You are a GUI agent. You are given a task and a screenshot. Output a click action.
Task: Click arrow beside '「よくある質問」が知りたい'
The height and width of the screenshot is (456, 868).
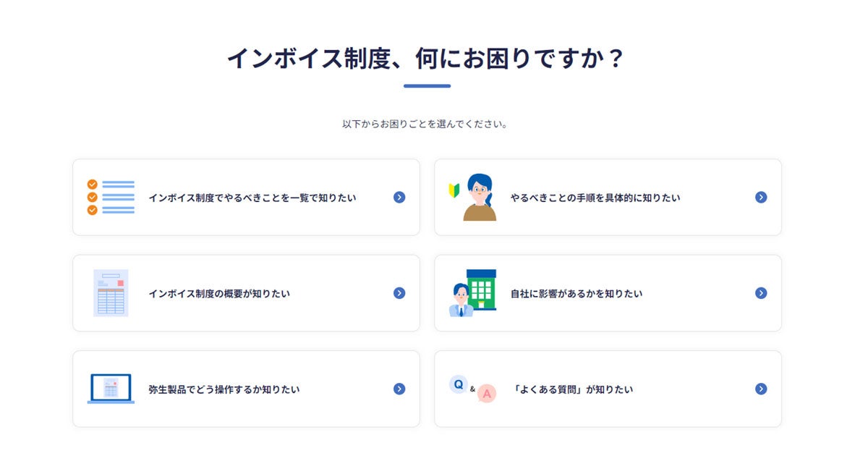coord(761,389)
